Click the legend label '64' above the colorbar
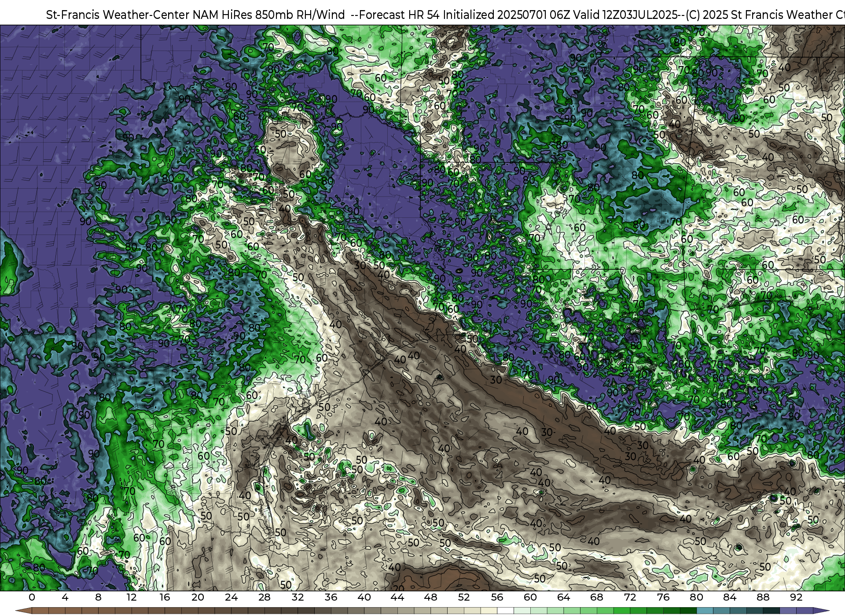 pos(564,598)
